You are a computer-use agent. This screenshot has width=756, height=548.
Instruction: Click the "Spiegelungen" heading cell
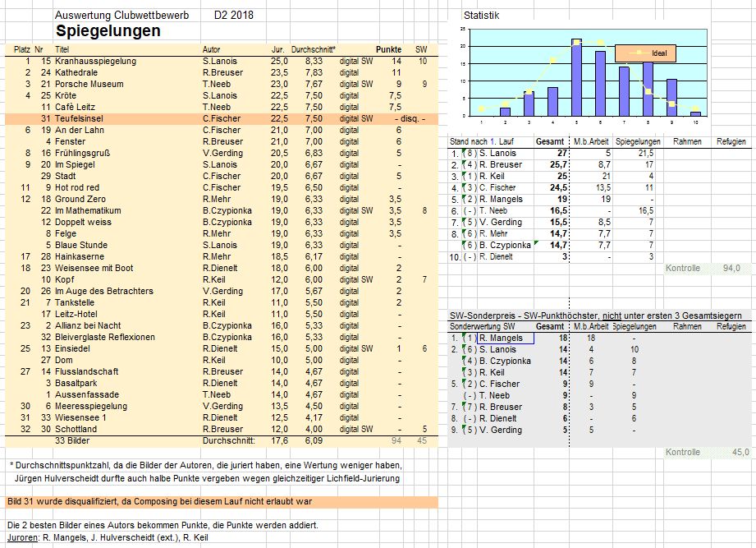pos(108,31)
